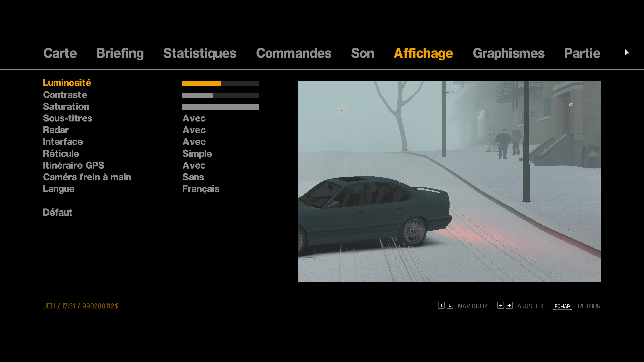This screenshot has width=644, height=362.
Task: Toggle the Sous-titres value Avec
Action: pyautogui.click(x=194, y=118)
